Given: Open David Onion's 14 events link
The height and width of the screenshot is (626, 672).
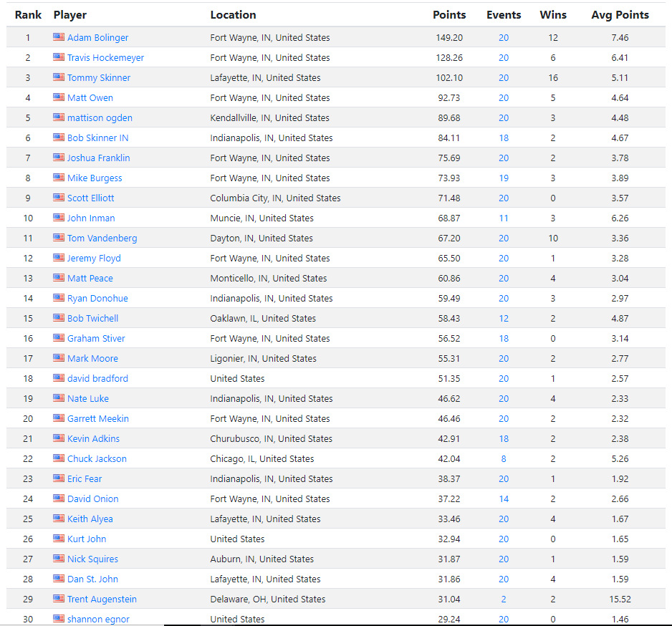Looking at the screenshot, I should pos(504,499).
